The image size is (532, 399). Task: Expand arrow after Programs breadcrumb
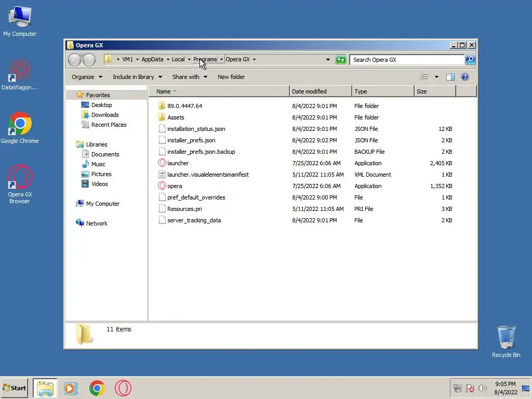tap(221, 59)
